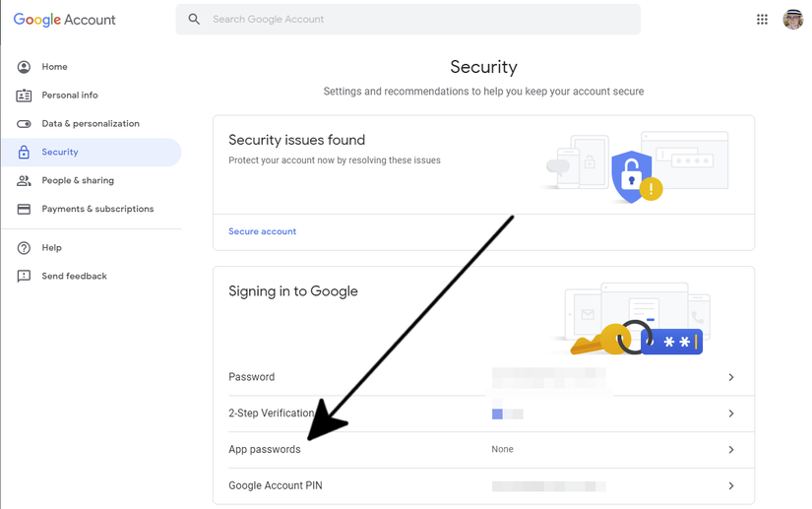This screenshot has width=812, height=509.
Task: Expand the App passwords chevron
Action: [x=731, y=450]
